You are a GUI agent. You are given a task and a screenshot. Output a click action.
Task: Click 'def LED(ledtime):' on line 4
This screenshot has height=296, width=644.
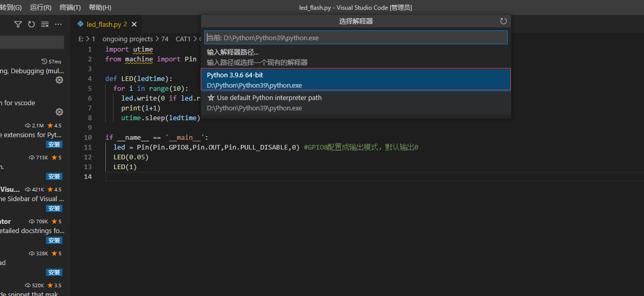click(139, 79)
